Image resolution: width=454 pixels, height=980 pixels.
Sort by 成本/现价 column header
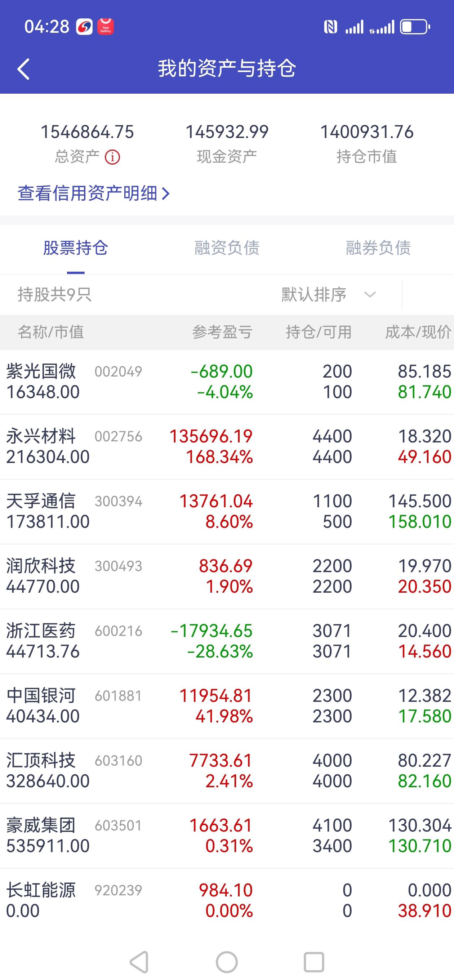pos(418,332)
